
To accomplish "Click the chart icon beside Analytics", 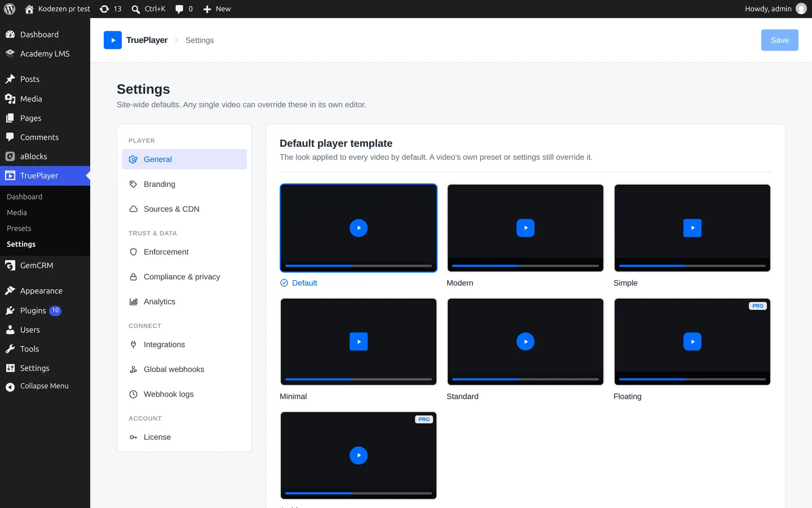I will (133, 302).
